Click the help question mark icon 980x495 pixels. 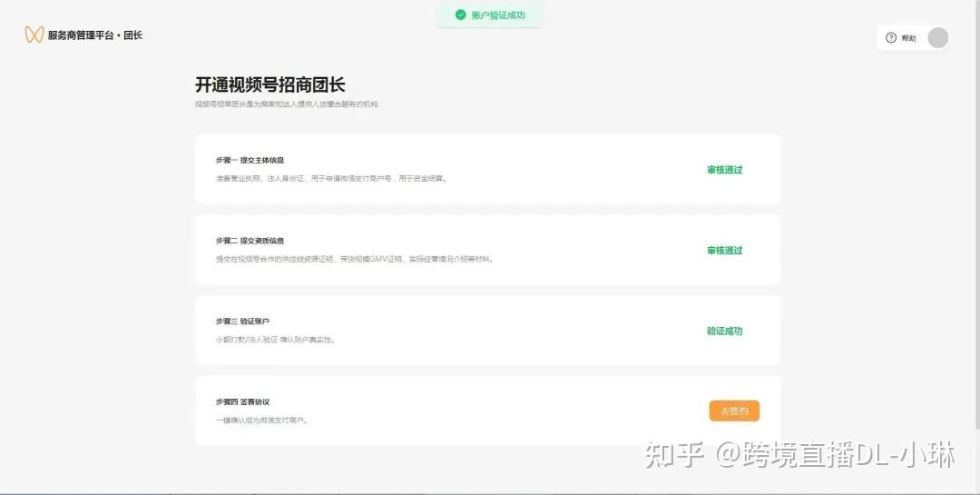tap(891, 38)
